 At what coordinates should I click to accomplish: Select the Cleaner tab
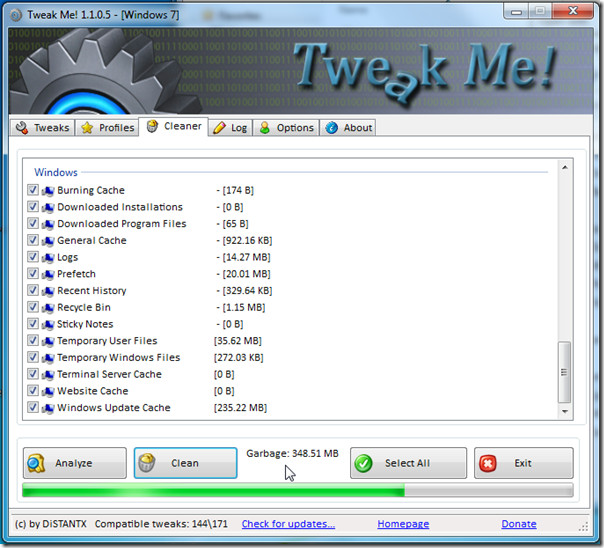click(x=174, y=126)
